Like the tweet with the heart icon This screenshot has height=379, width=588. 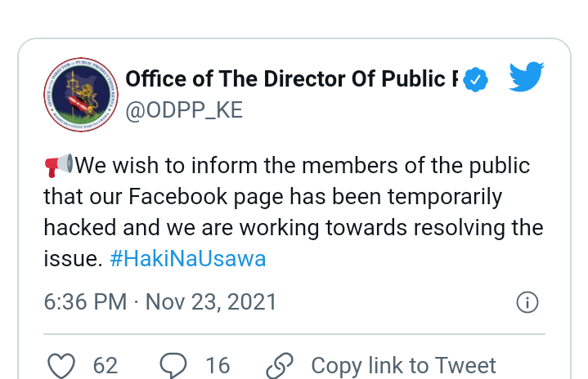click(61, 365)
